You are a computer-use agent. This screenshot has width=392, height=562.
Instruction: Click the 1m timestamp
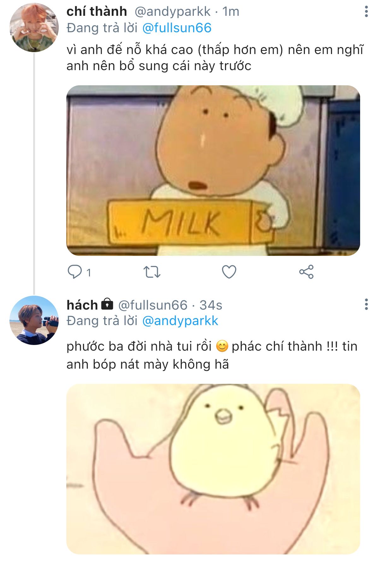coord(231,12)
